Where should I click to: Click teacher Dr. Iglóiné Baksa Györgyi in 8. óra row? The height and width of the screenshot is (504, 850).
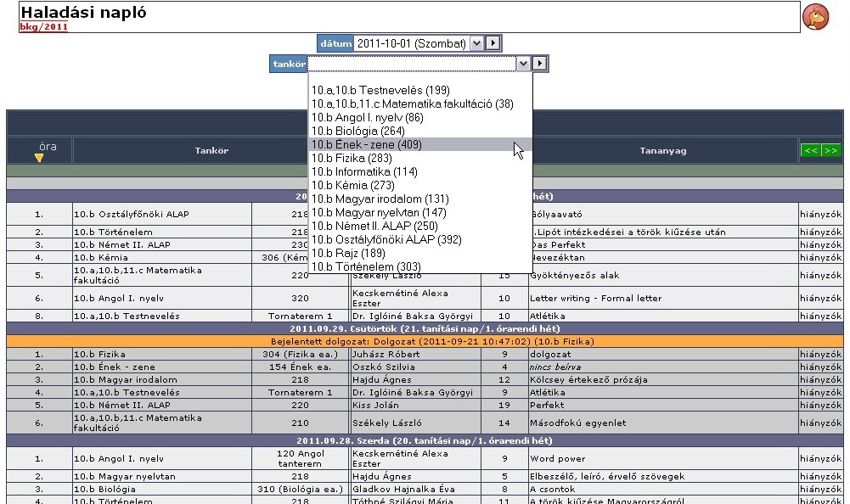point(413,316)
